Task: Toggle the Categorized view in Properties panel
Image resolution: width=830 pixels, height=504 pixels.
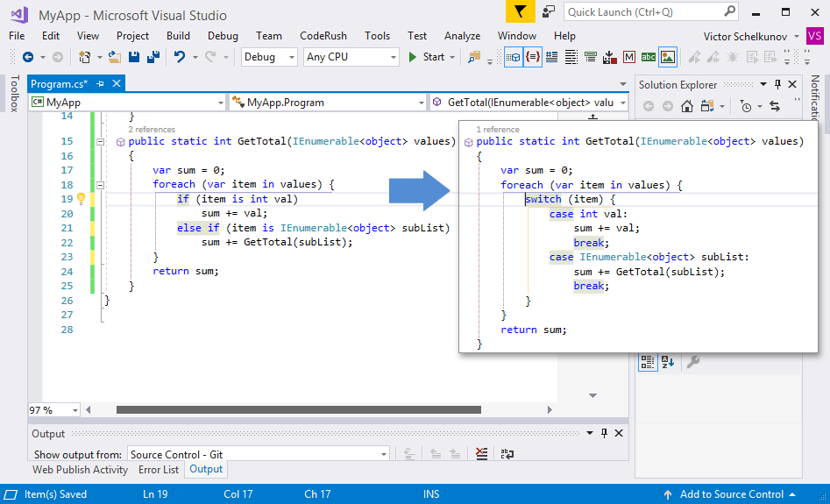Action: [x=647, y=361]
